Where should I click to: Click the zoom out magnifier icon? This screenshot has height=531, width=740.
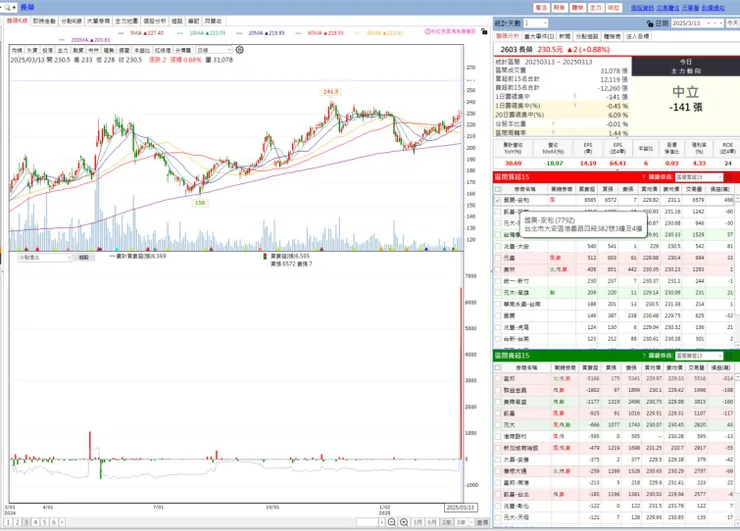pyautogui.click(x=392, y=522)
